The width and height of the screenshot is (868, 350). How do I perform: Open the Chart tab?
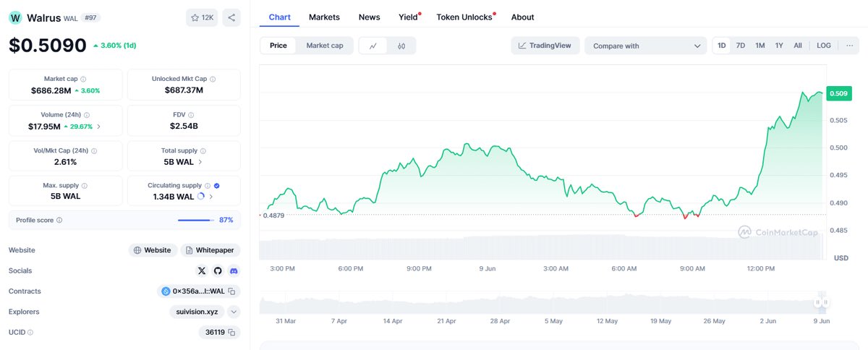279,17
